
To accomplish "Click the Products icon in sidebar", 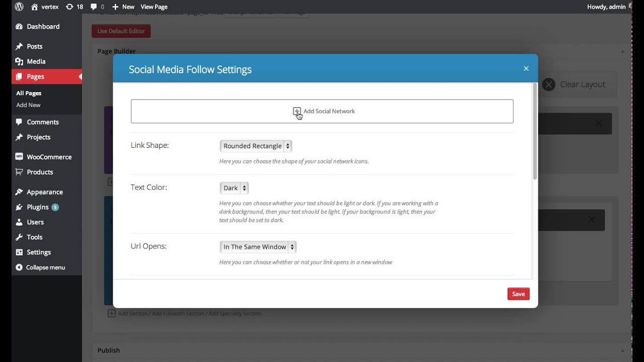I will pos(19,172).
